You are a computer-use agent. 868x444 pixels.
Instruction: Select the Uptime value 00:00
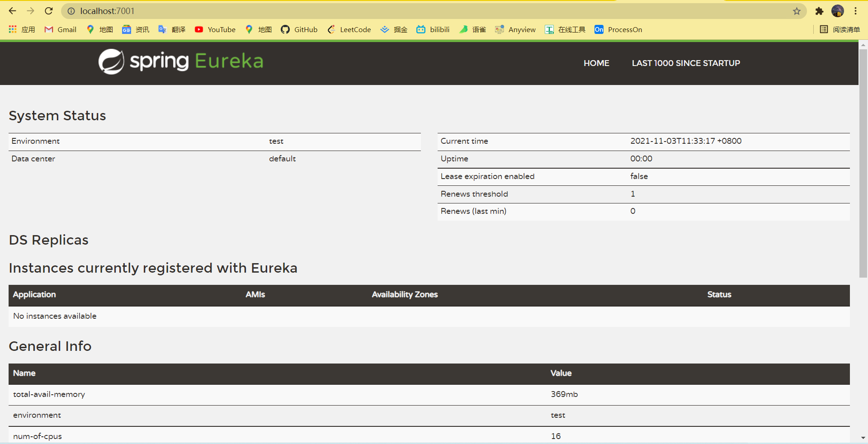(x=642, y=159)
